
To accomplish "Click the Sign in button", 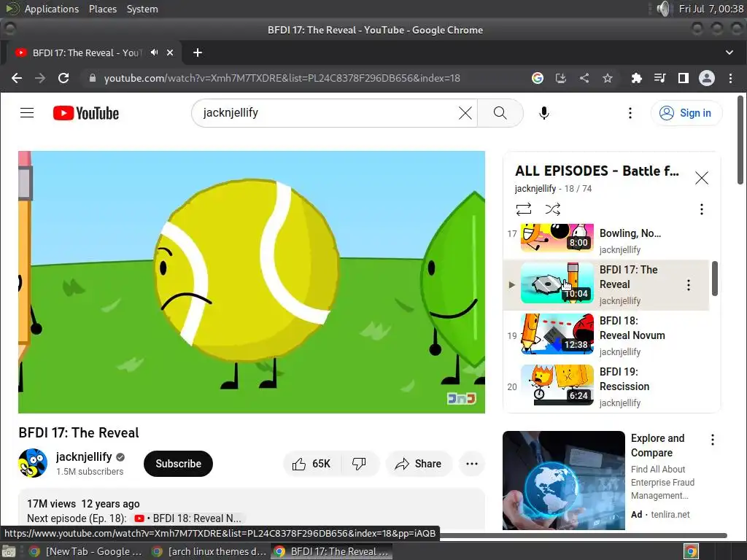I will (686, 113).
